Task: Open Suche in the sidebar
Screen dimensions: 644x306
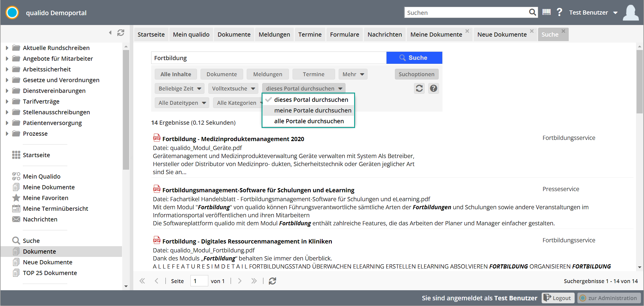Action: [x=26, y=241]
